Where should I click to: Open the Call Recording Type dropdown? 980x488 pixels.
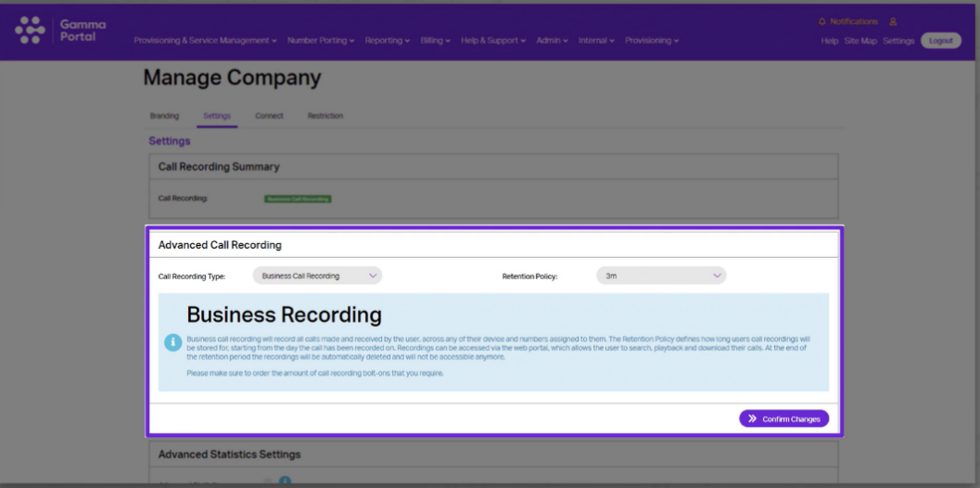pos(317,276)
